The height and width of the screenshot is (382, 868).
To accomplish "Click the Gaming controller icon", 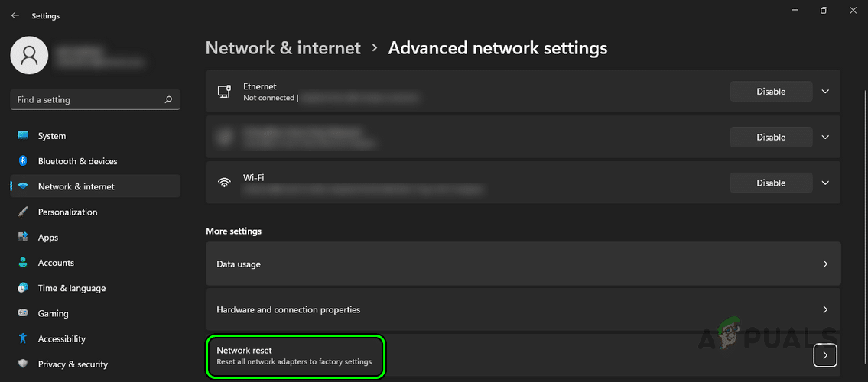I will 23,313.
